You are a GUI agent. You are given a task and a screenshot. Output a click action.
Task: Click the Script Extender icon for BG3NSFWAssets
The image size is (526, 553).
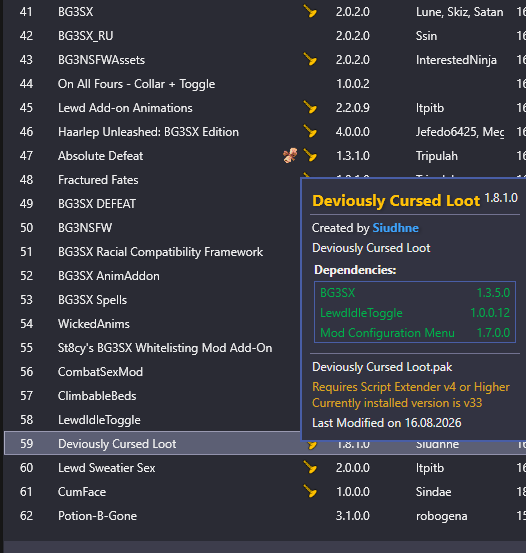pos(310,60)
